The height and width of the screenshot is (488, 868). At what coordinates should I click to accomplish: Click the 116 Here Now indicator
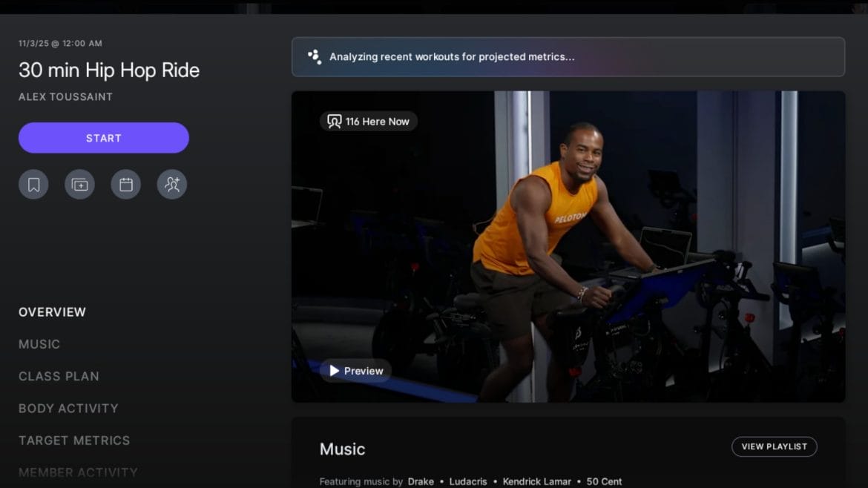click(x=368, y=121)
